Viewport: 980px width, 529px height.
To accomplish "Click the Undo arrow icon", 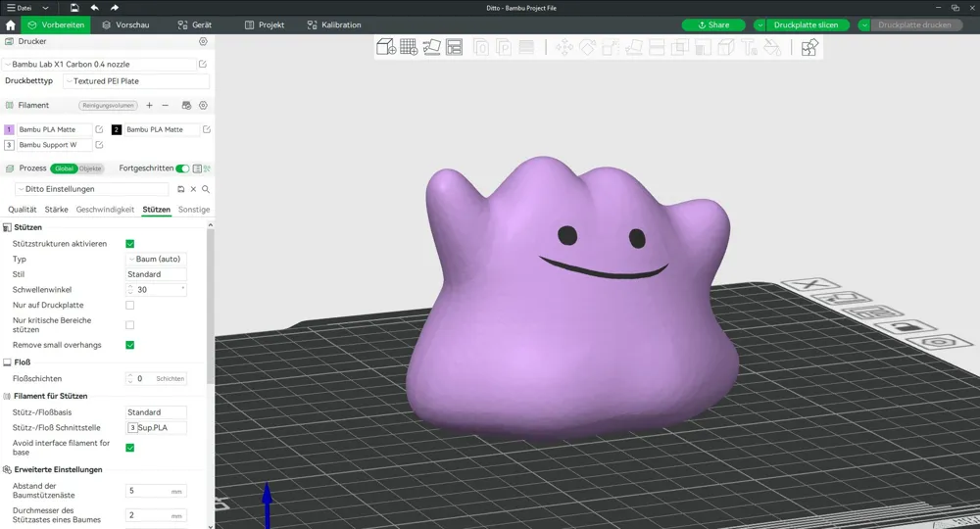I will tap(94, 8).
